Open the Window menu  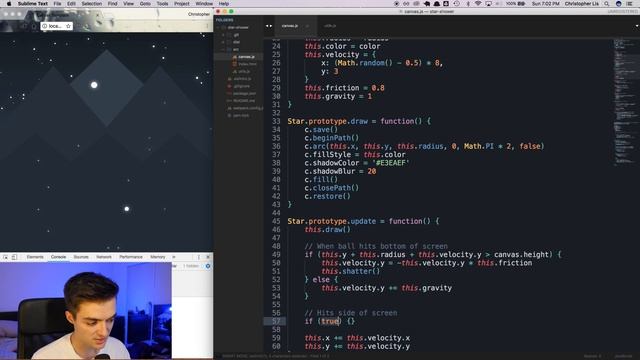pyautogui.click(x=204, y=4)
